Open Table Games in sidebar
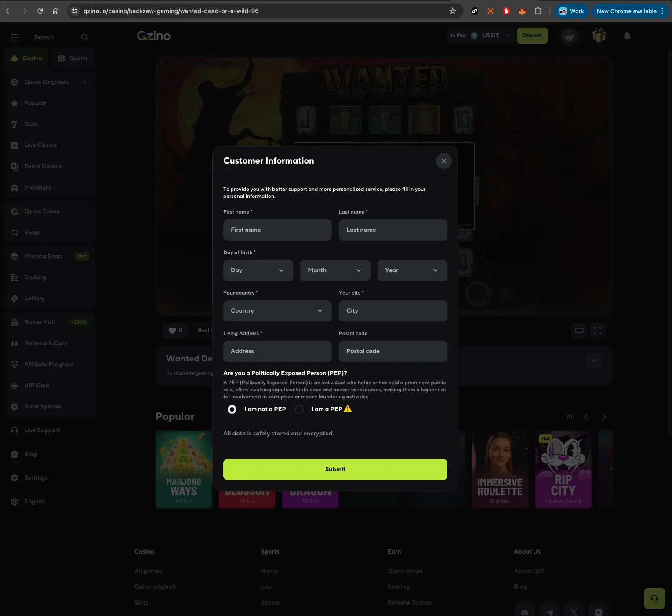 coord(43,167)
